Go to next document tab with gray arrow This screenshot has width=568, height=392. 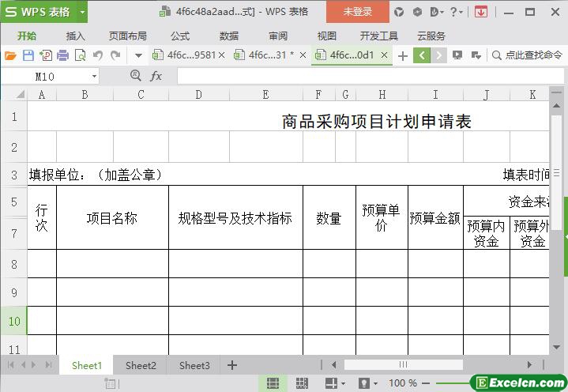[438, 55]
